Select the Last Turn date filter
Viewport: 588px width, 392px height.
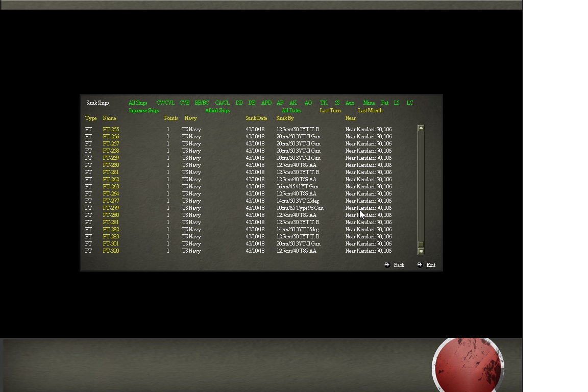[x=330, y=111]
